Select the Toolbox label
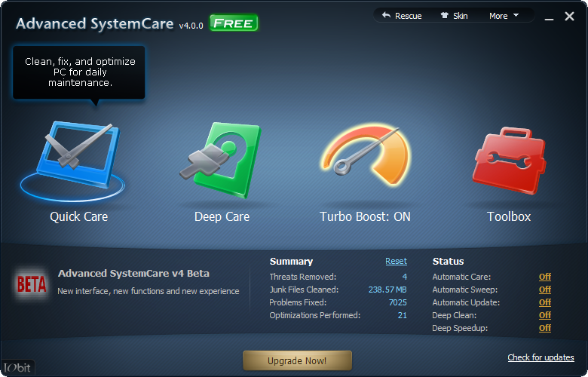 [x=509, y=216]
